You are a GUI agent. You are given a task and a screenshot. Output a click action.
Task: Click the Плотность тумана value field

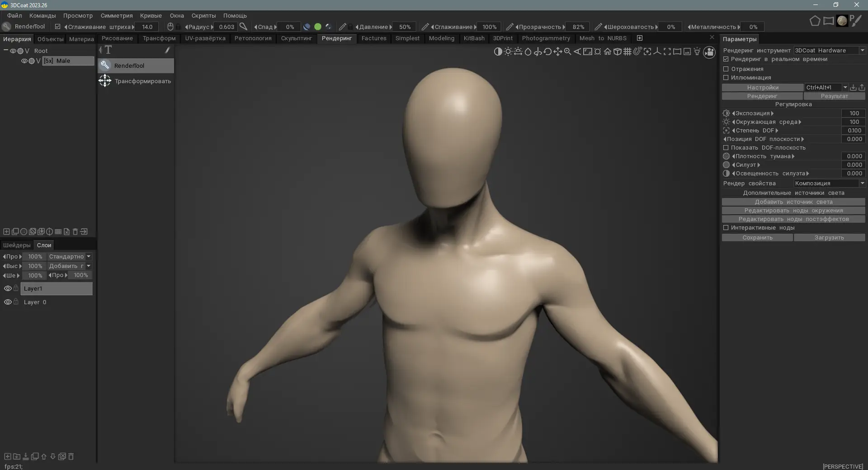click(x=854, y=156)
